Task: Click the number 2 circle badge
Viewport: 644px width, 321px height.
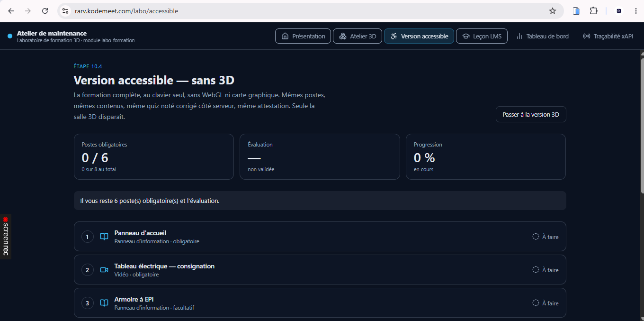Action: tap(88, 270)
